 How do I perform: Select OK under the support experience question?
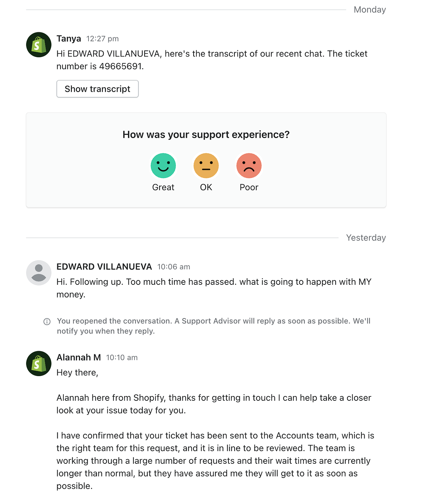(206, 166)
